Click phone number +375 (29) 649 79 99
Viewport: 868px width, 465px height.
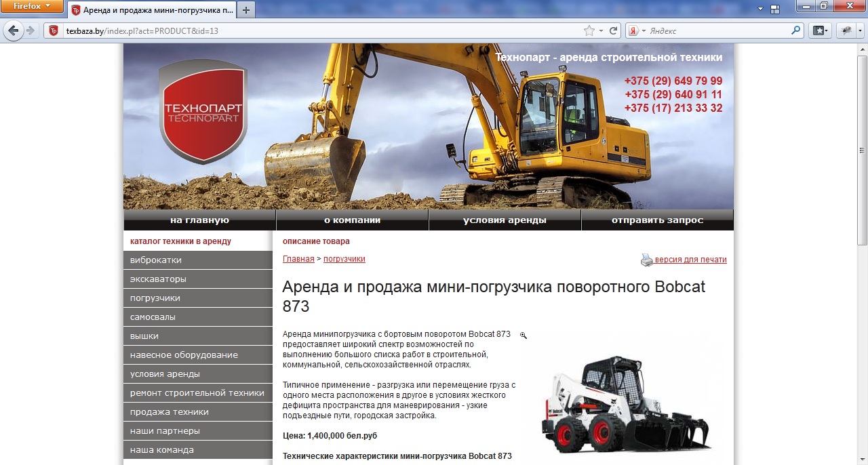pos(673,81)
